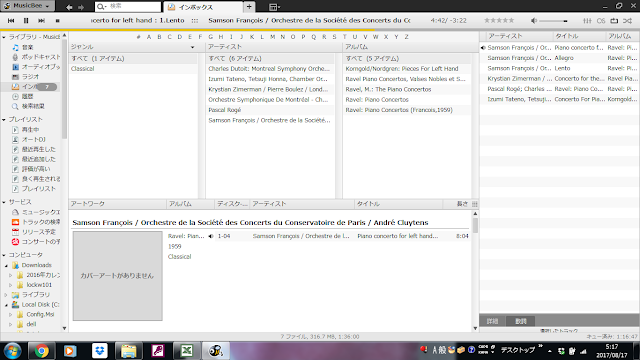Collapse the ライブラリ section in sidebar

click(4, 37)
